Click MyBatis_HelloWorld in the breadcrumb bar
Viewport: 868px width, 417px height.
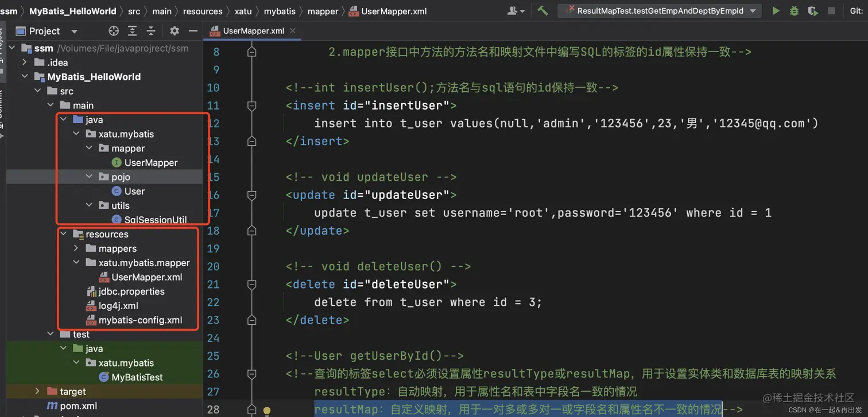tap(73, 11)
